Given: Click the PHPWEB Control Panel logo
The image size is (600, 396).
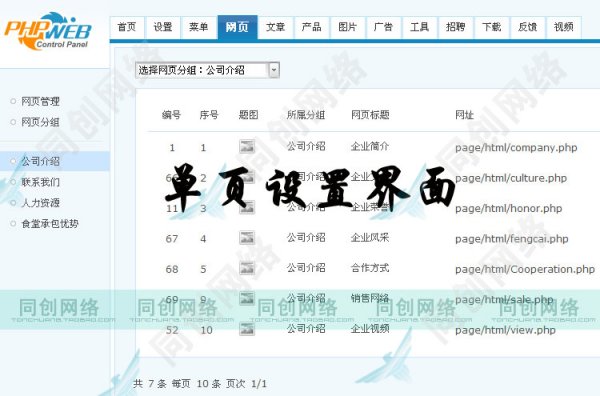Looking at the screenshot, I should click(x=48, y=31).
